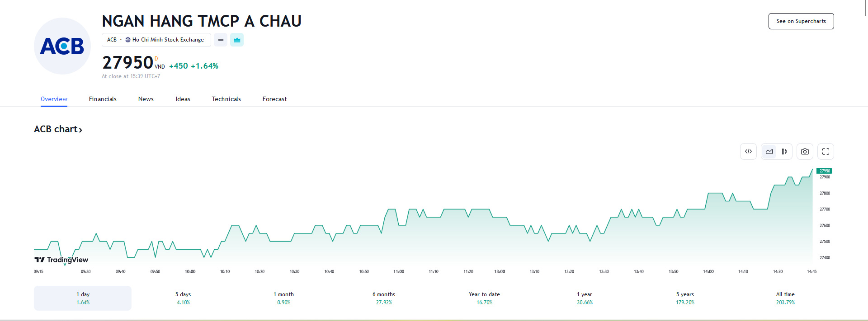This screenshot has width=868, height=321.
Task: Click the gray dash badge icon
Action: [221, 40]
